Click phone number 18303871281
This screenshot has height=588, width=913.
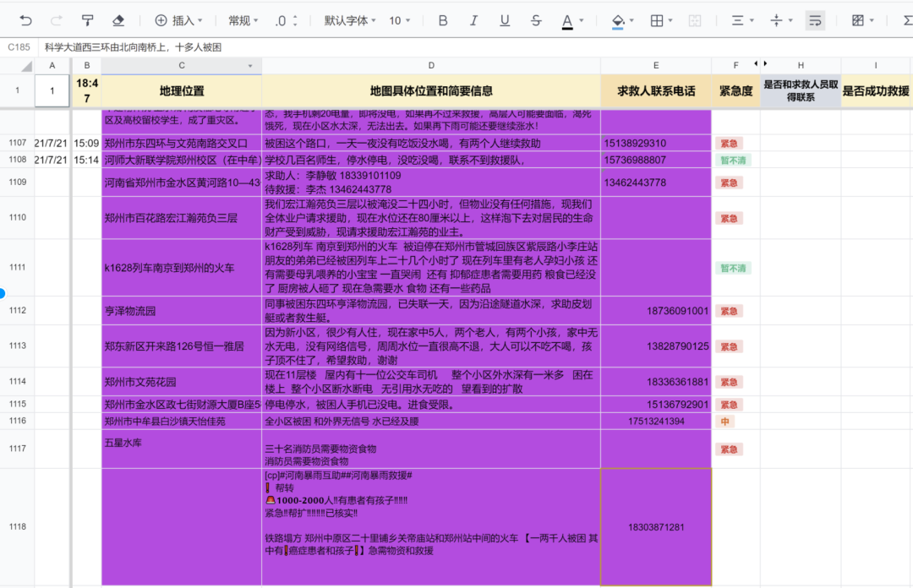656,527
